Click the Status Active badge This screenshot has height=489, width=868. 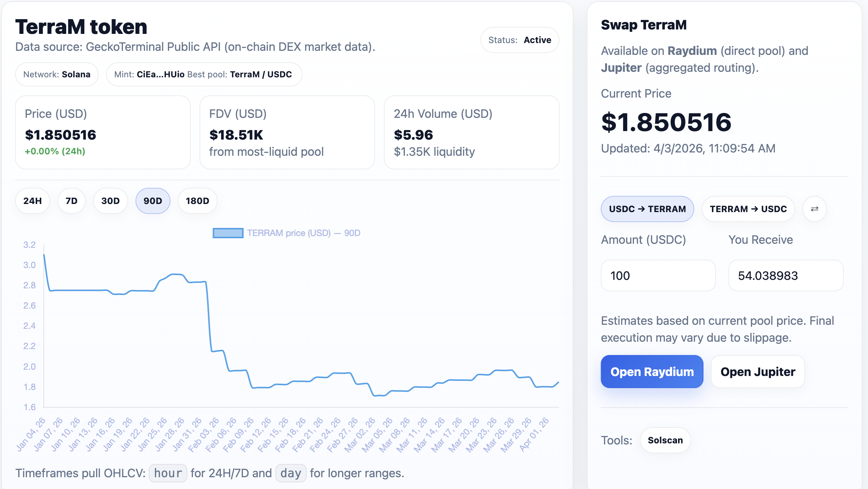tap(519, 40)
